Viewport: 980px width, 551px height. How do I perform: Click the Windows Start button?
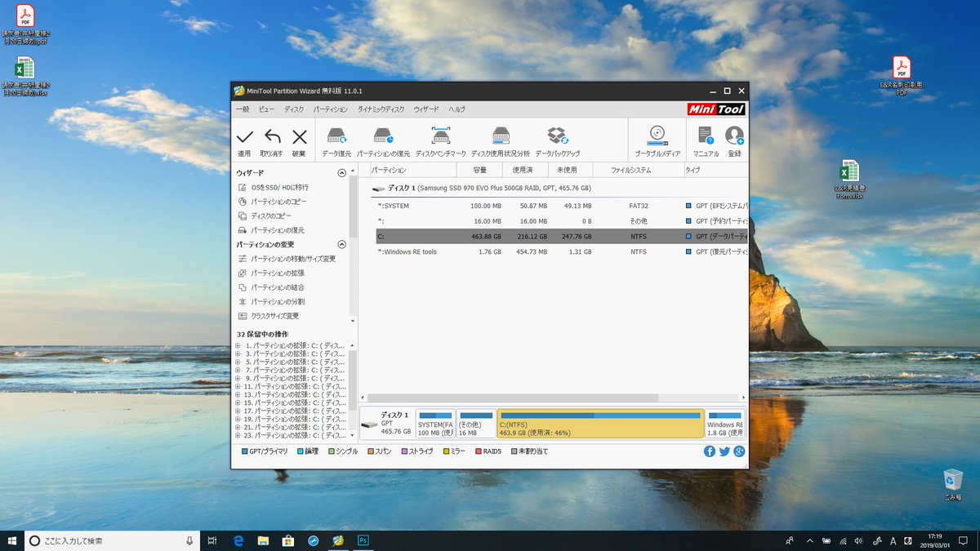11,540
